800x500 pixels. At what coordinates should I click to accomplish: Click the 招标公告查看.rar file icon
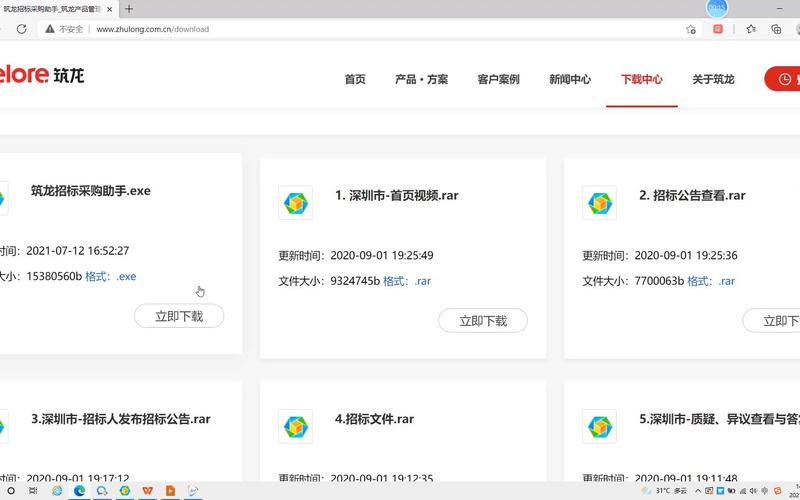pyautogui.click(x=599, y=203)
